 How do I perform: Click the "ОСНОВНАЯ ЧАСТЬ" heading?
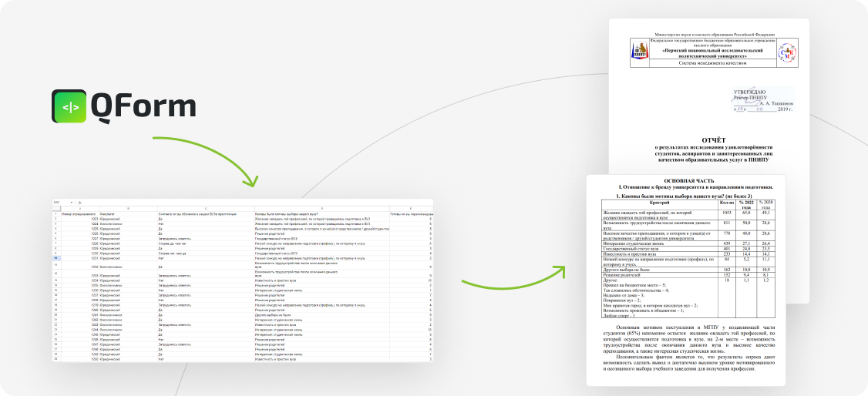click(x=688, y=181)
